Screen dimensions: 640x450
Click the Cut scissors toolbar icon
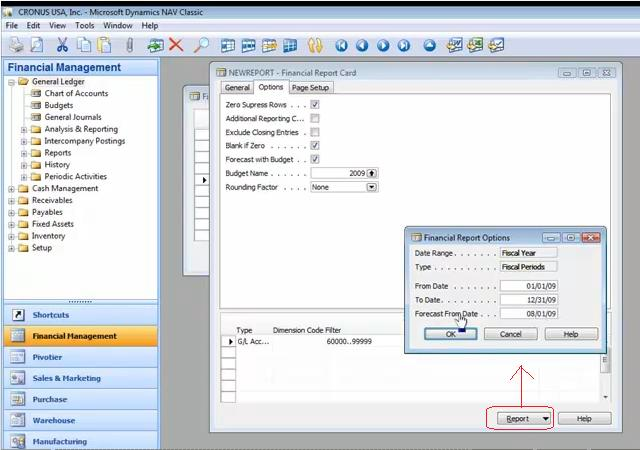[x=62, y=45]
